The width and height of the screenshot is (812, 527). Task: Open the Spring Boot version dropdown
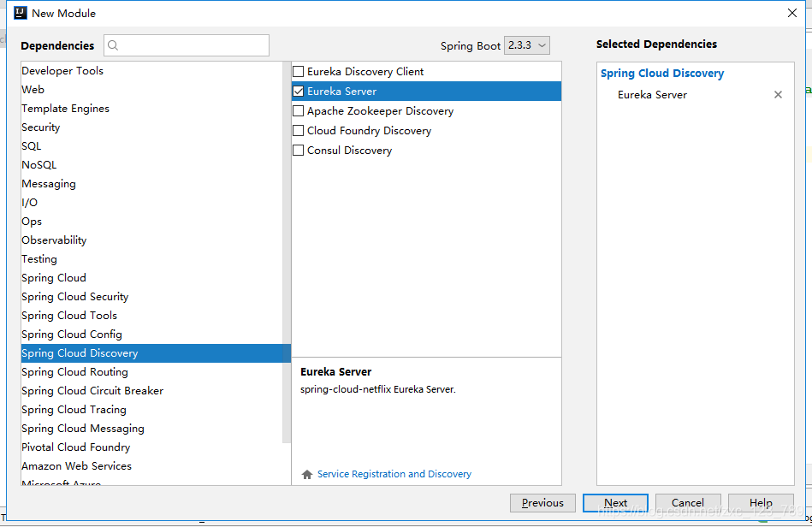pyautogui.click(x=527, y=45)
